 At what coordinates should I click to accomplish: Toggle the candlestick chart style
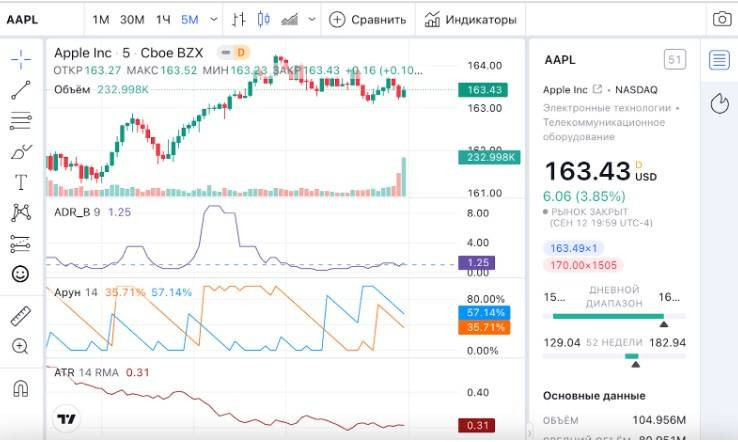click(x=264, y=19)
